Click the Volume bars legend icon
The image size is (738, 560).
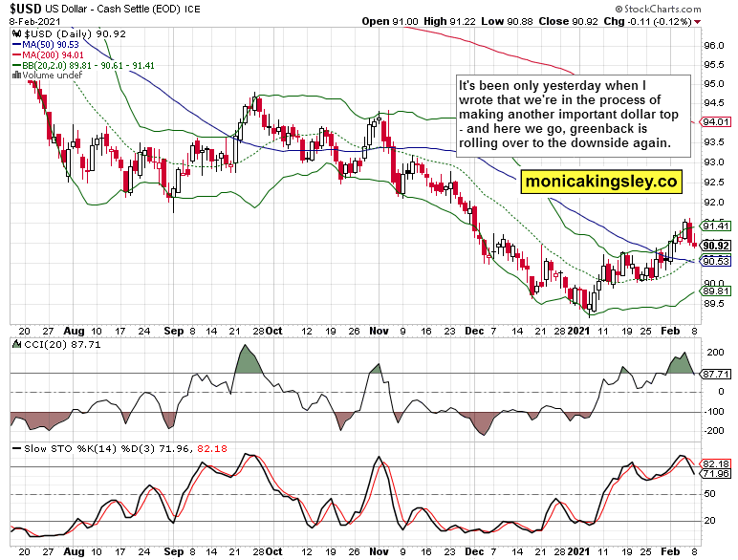pos(17,75)
